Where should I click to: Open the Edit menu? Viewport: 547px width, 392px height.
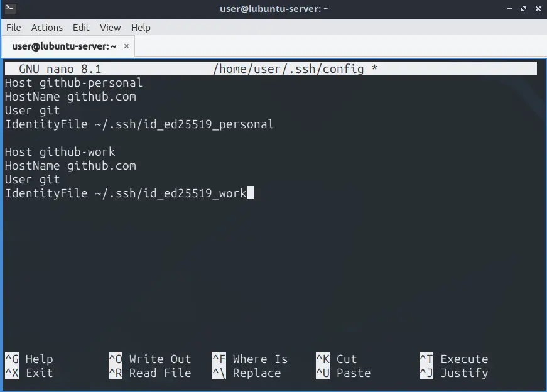(x=81, y=28)
